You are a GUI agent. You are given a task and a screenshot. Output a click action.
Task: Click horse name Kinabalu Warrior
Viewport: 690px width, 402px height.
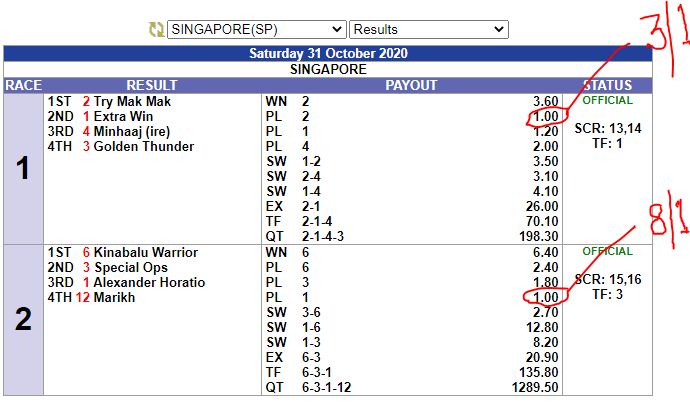coord(146,253)
